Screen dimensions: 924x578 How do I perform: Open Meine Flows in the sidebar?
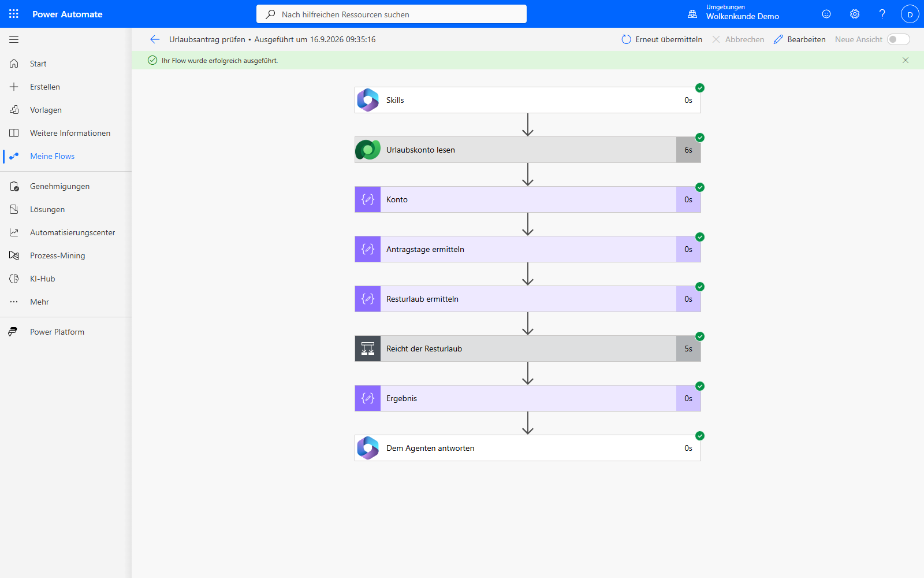tap(66, 156)
